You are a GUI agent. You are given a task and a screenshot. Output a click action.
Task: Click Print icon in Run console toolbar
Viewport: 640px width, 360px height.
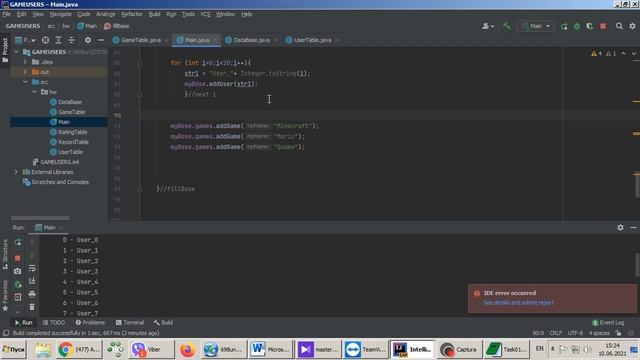(32, 294)
